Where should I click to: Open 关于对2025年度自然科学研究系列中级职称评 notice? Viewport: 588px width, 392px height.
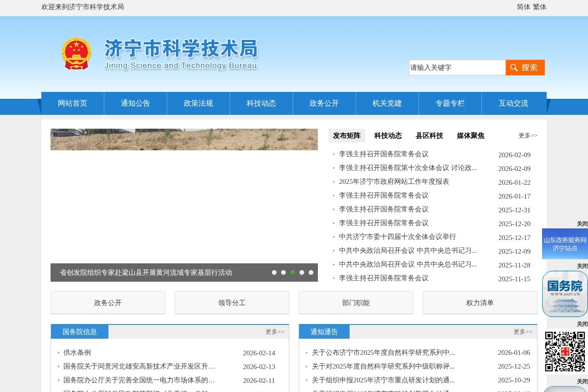pos(383,366)
